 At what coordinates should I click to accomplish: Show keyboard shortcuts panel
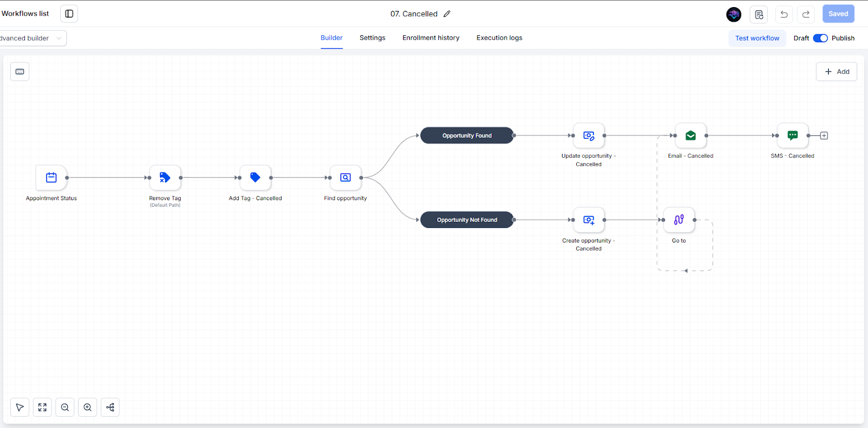coord(20,72)
